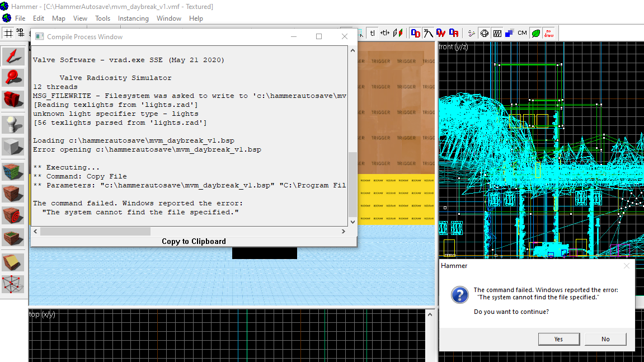
Task: Click compile log scroll right arrow
Action: pos(344,231)
